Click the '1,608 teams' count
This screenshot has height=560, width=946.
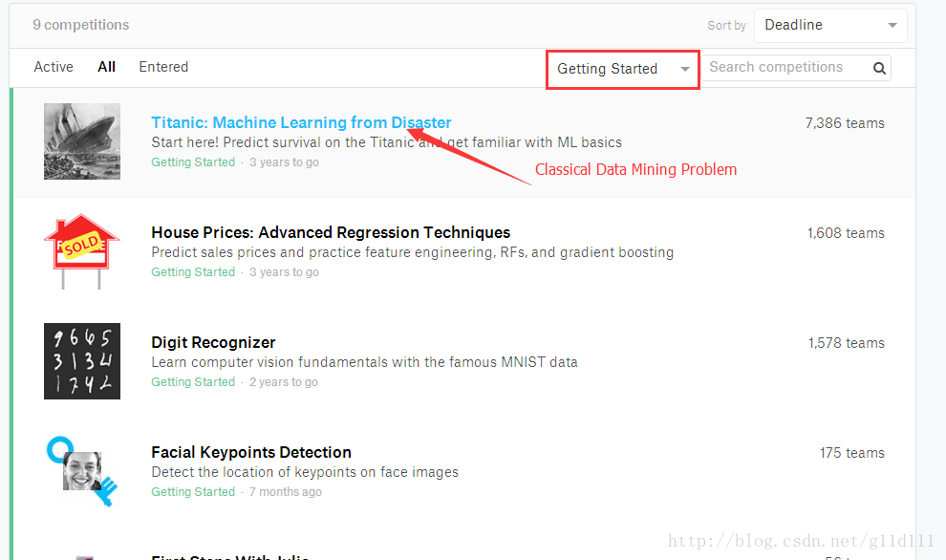[x=846, y=233]
